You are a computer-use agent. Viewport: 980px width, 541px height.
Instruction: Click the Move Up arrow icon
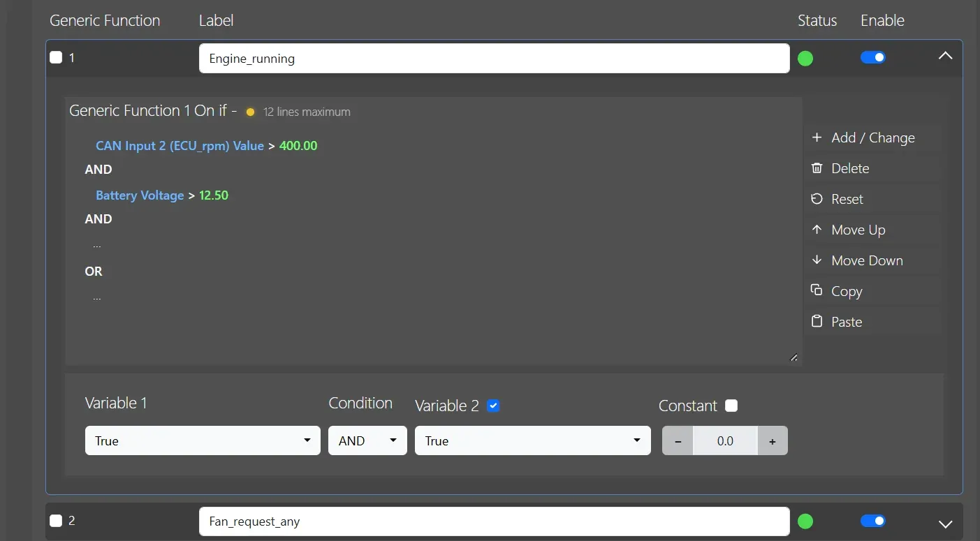pos(817,230)
